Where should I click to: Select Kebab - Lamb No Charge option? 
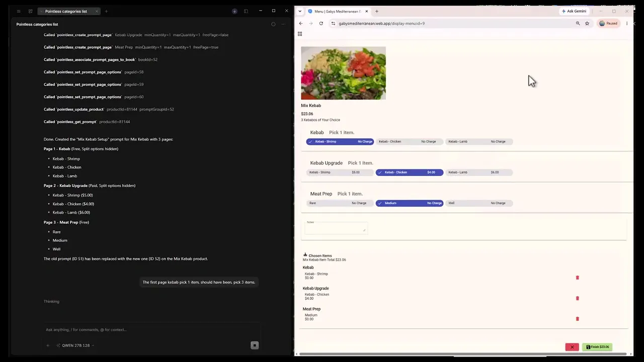(x=479, y=142)
